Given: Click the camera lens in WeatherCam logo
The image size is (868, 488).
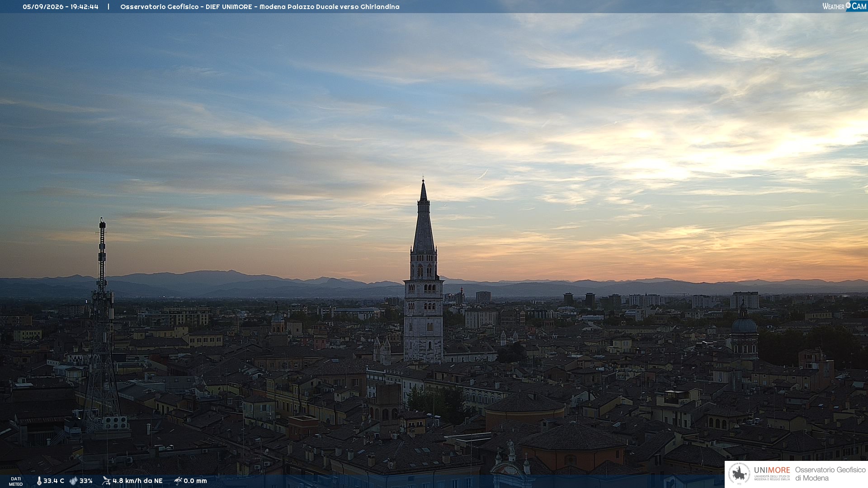Looking at the screenshot, I should click(848, 5).
